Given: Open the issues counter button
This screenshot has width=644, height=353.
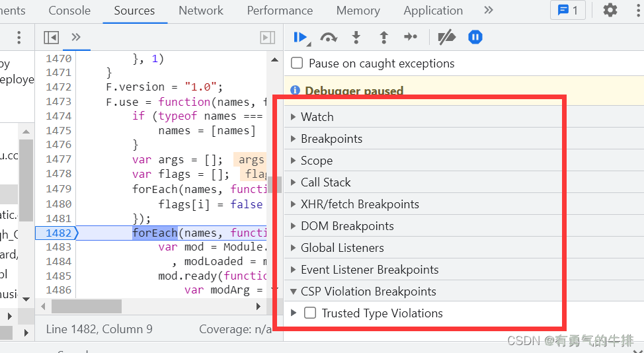Looking at the screenshot, I should click(x=567, y=11).
